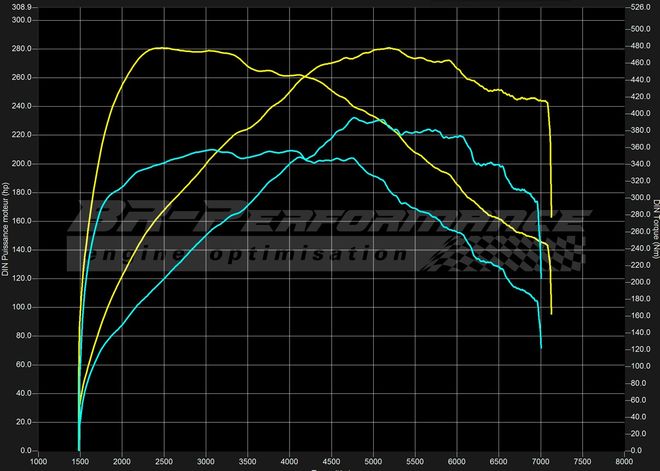660x471 pixels.
Task: Click the -20.0 label on right axis
Action: click(640, 451)
